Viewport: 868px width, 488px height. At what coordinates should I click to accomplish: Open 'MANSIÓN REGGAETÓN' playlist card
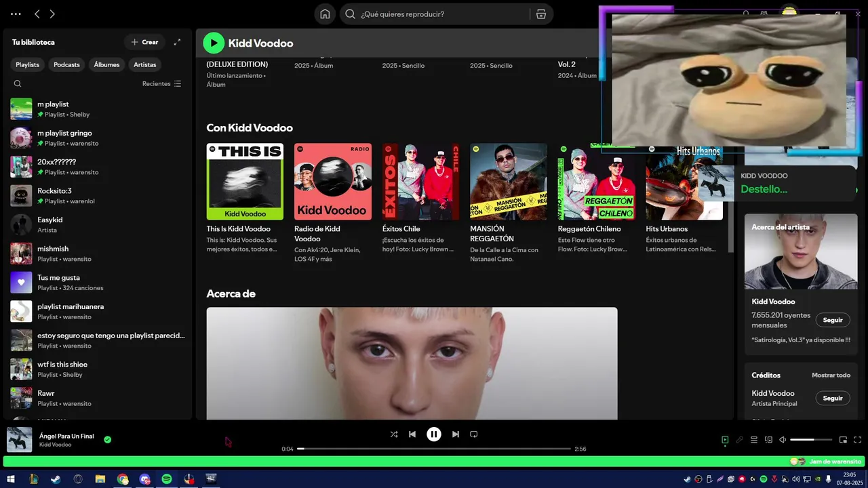click(x=508, y=202)
